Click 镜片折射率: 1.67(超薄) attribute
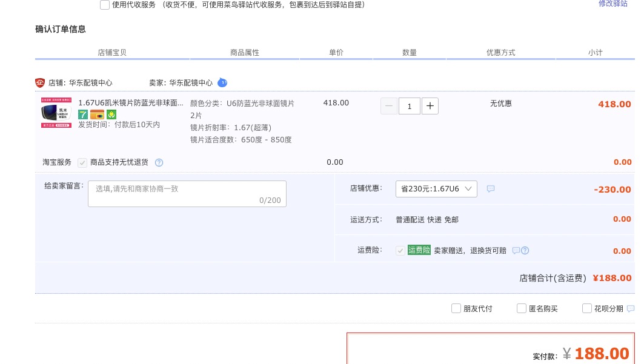Viewport: 644px width, 364px height. 231,128
